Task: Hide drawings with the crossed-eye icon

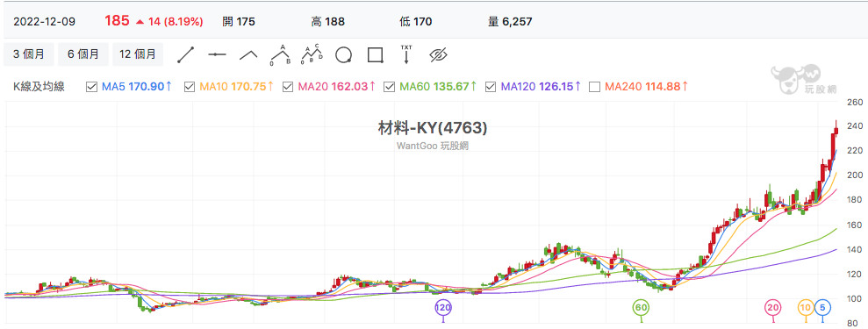Action: tap(439, 54)
